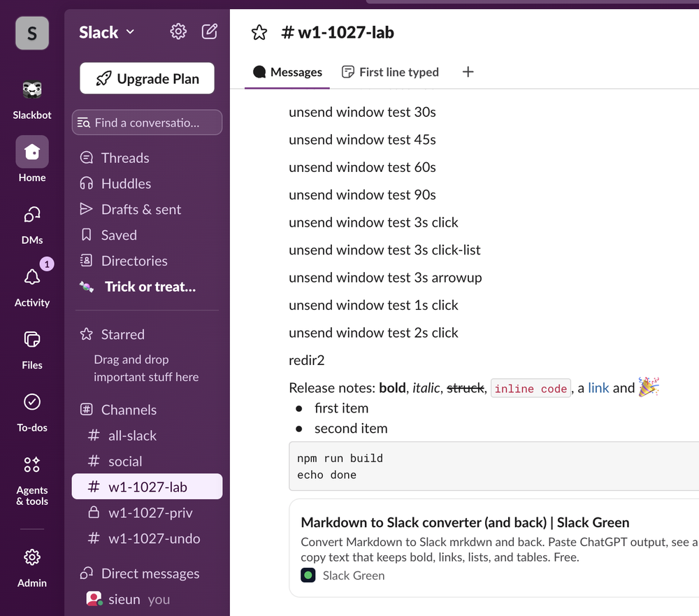This screenshot has width=699, height=616.
Task: Select message 'unsend window test 3s arrowup'
Action: tap(385, 278)
